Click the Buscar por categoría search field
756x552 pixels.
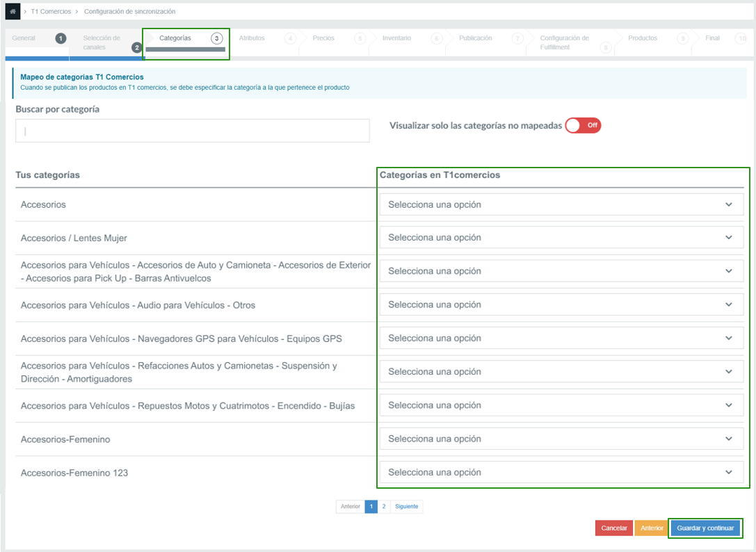click(193, 131)
